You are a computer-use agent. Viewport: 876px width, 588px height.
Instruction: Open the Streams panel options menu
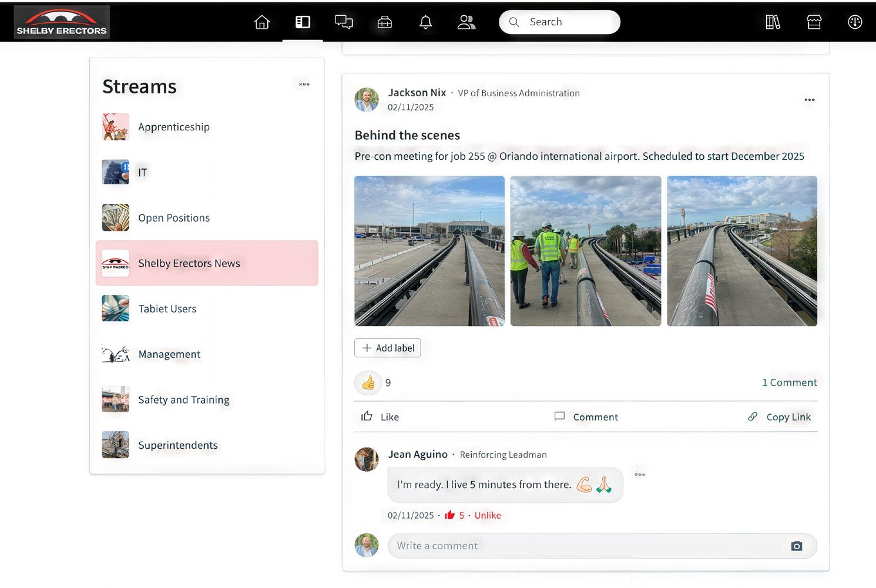(x=304, y=85)
